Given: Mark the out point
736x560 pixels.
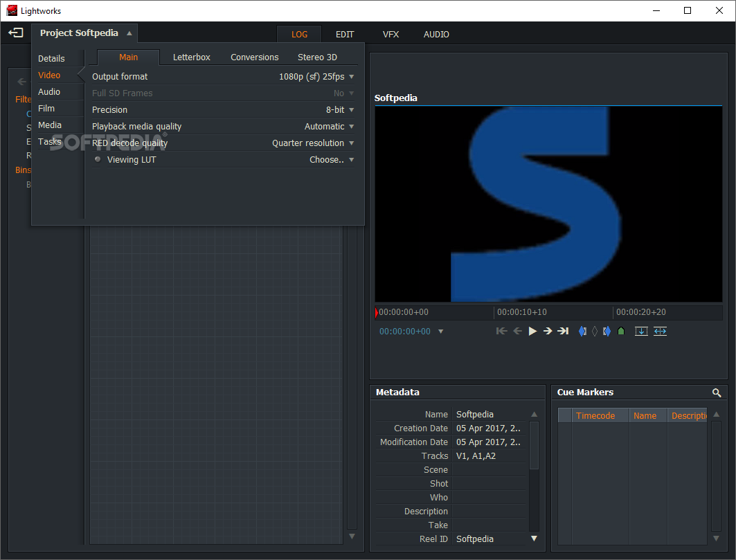Looking at the screenshot, I should point(607,331).
